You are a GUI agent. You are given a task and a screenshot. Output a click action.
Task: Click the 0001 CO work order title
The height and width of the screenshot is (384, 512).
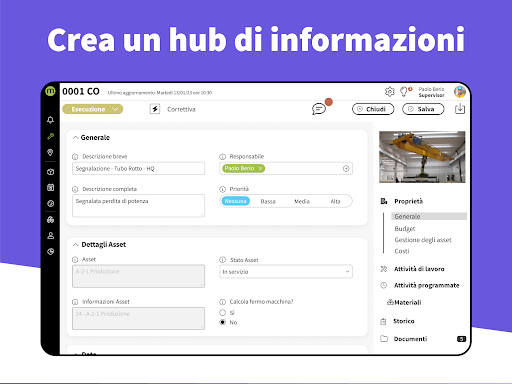click(81, 91)
